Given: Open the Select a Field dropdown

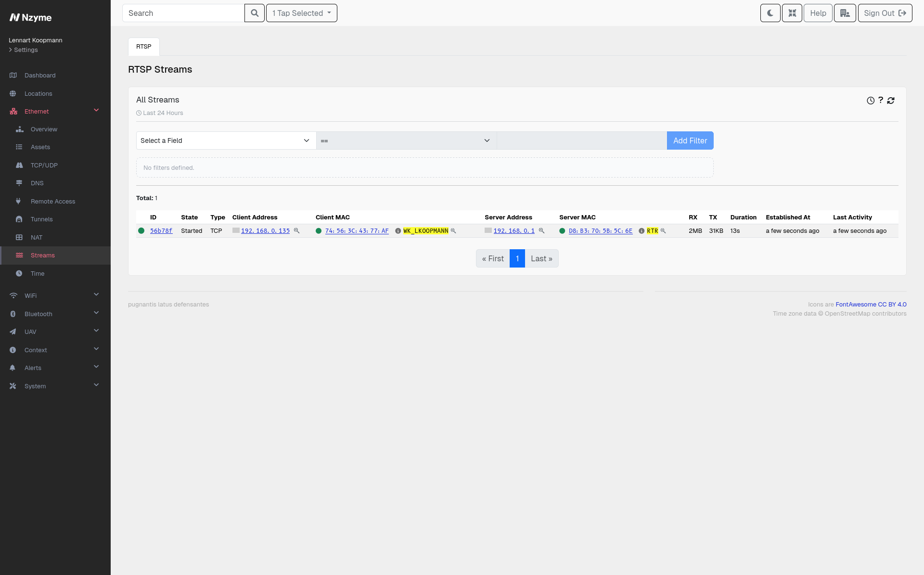Looking at the screenshot, I should (x=226, y=141).
